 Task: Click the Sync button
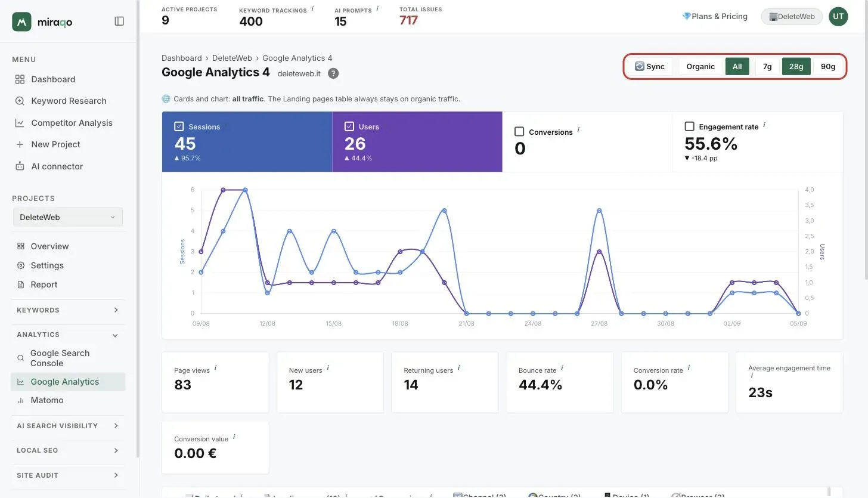[650, 66]
